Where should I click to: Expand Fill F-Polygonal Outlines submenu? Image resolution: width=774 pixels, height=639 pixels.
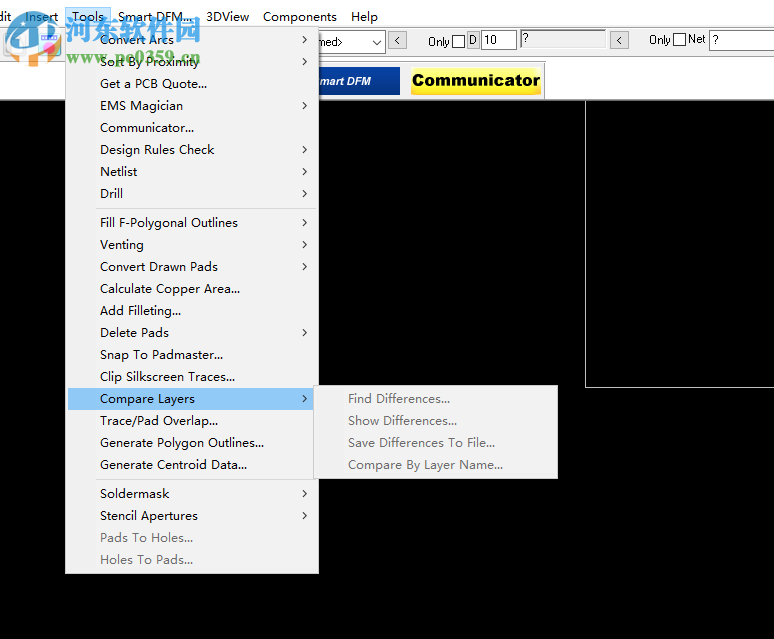coord(192,223)
